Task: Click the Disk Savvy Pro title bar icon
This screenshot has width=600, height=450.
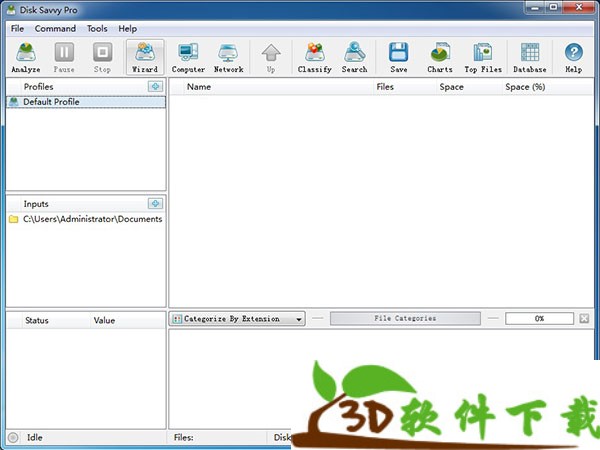Action: point(11,9)
